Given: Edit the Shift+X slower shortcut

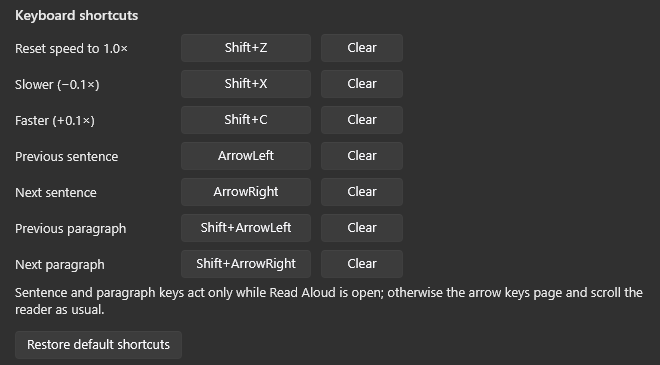Looking at the screenshot, I should (246, 84).
